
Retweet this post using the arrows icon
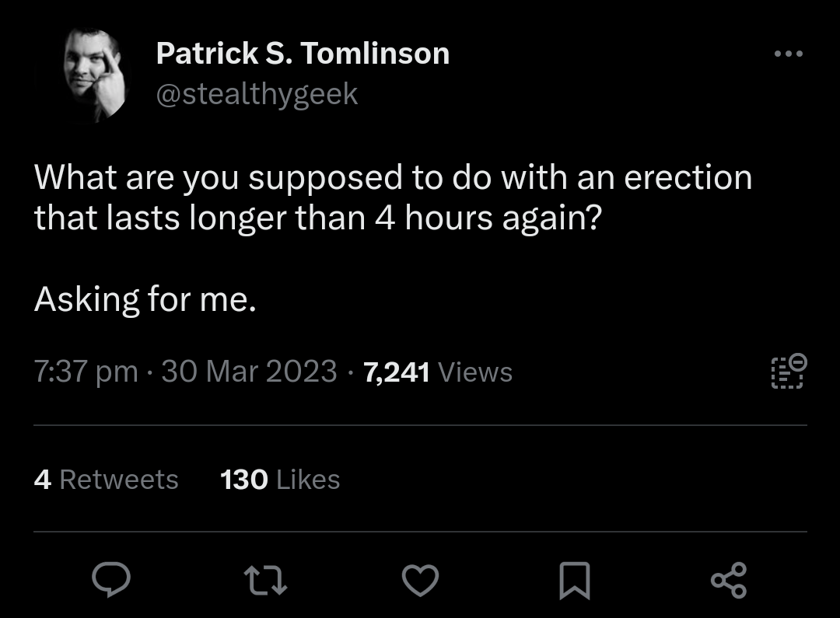pos(265,579)
